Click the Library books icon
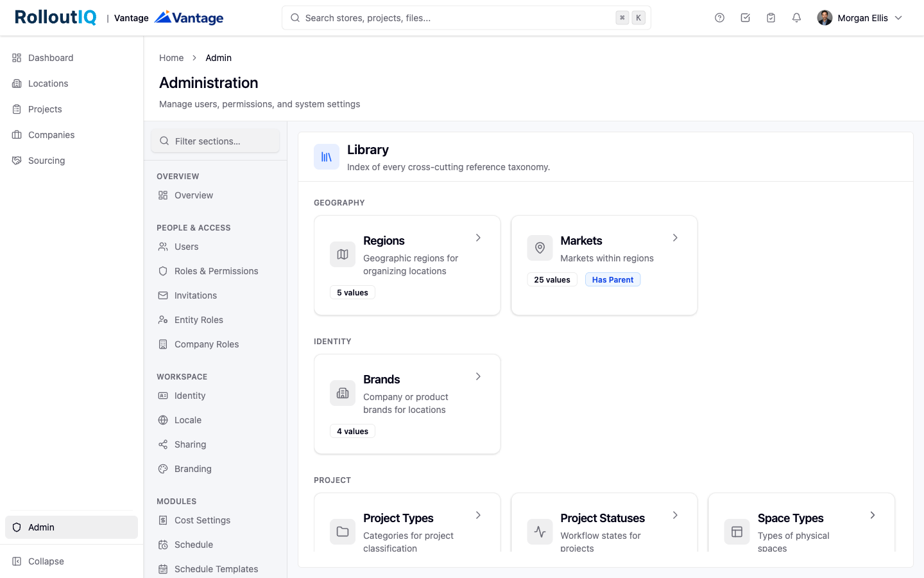 tap(327, 157)
